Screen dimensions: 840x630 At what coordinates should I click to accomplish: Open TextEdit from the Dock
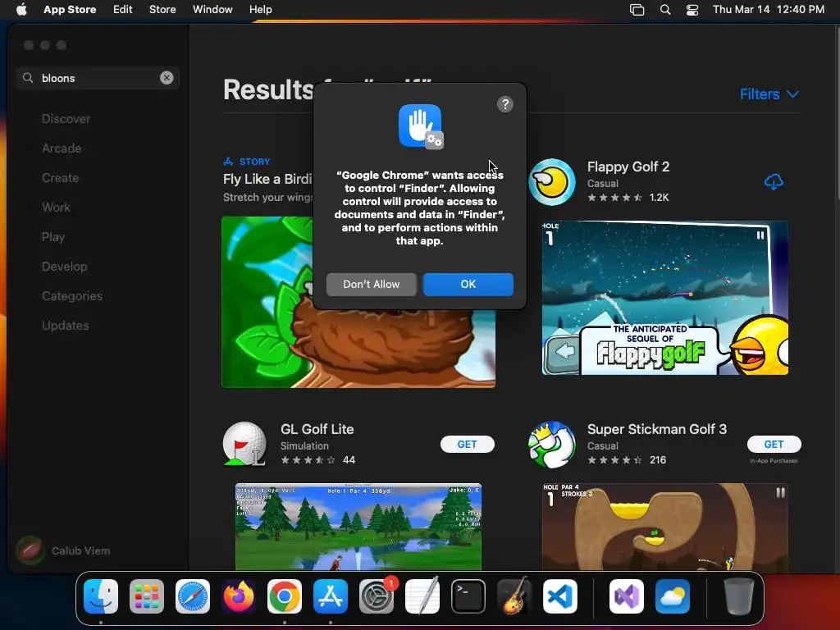point(422,596)
